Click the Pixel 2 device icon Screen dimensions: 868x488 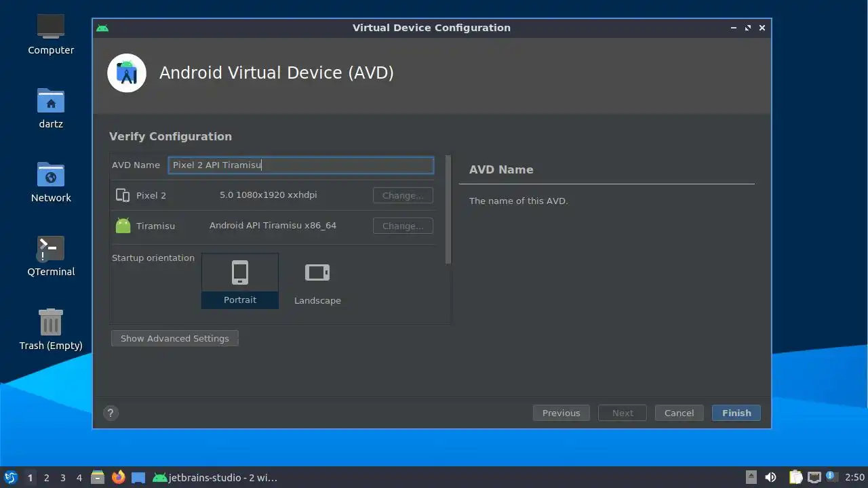click(x=123, y=195)
